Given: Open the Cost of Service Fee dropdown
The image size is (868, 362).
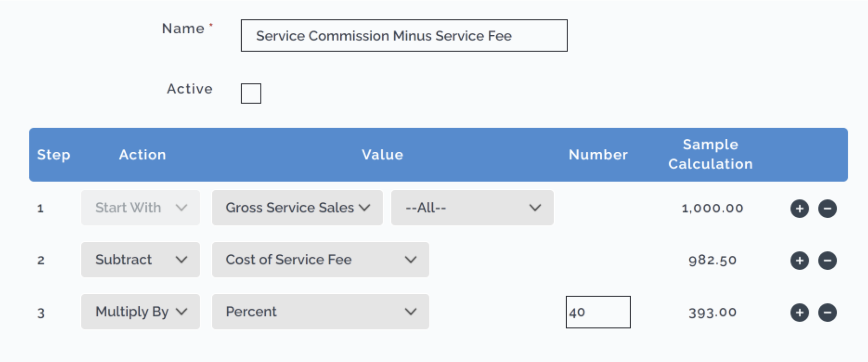Looking at the screenshot, I should click(320, 259).
